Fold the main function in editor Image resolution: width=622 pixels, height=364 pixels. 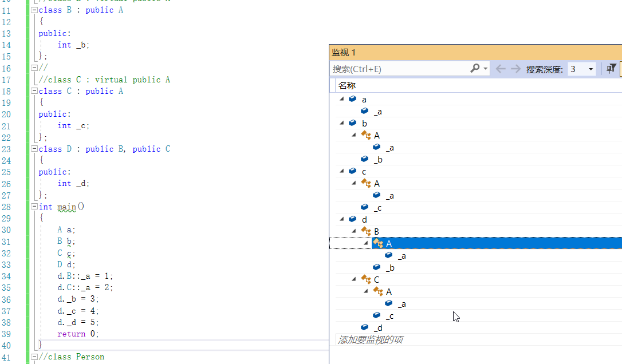point(34,206)
